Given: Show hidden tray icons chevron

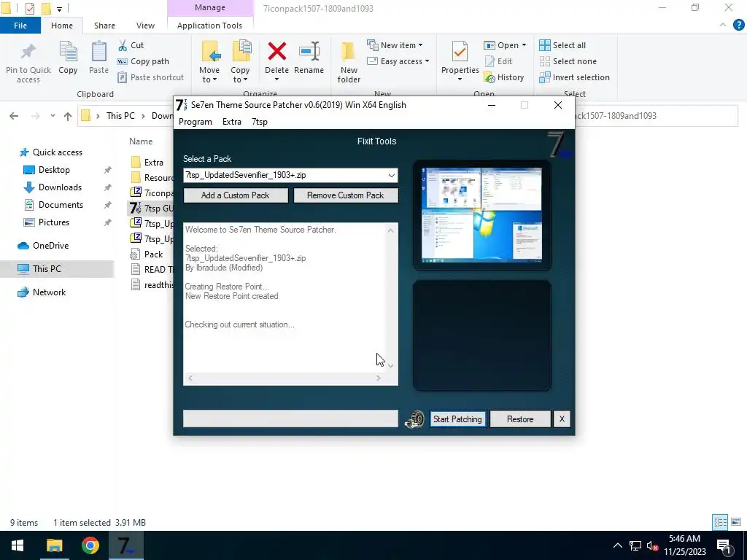Looking at the screenshot, I should pos(617,545).
